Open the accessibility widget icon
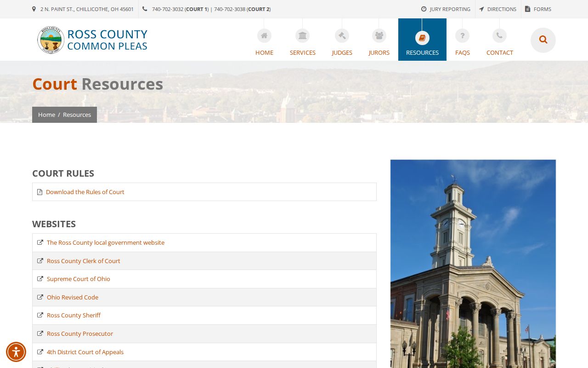 click(x=16, y=352)
